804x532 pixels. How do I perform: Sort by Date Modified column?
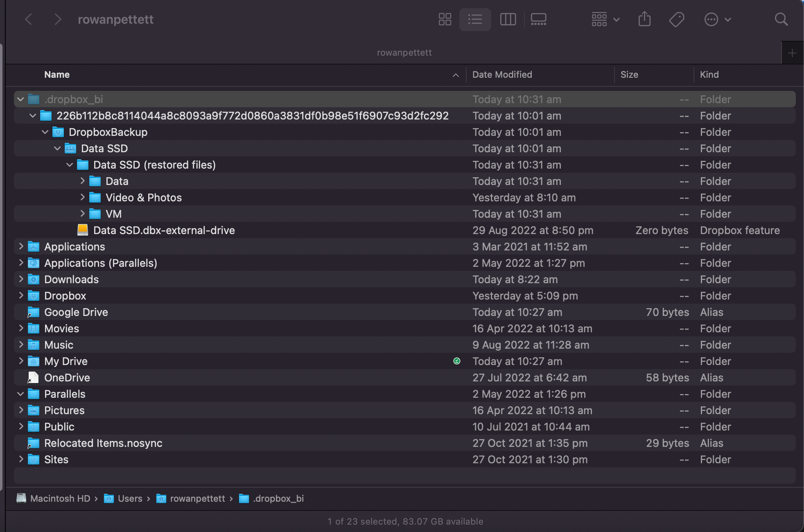(502, 74)
